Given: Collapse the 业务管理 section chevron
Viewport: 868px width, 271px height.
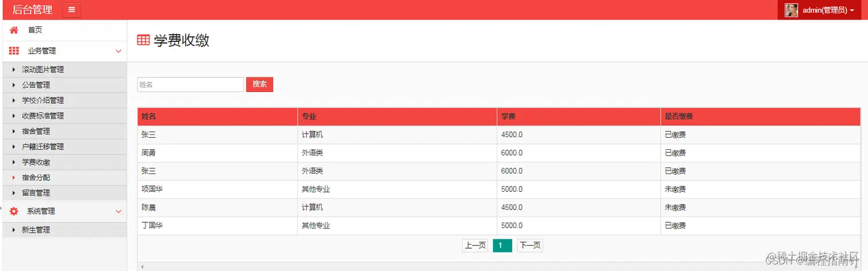Looking at the screenshot, I should point(118,51).
